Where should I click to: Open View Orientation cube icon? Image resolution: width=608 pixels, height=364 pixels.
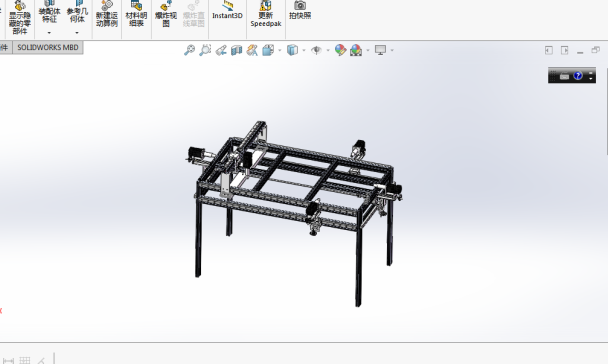268,50
